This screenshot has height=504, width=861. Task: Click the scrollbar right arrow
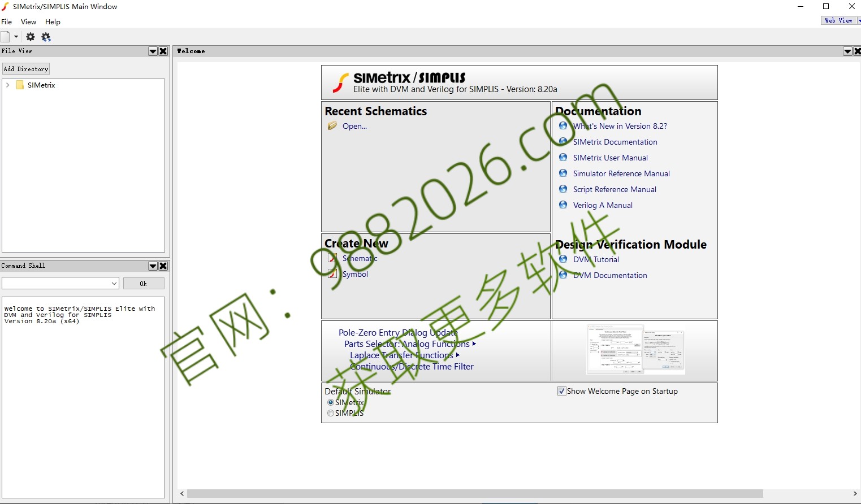(855, 494)
